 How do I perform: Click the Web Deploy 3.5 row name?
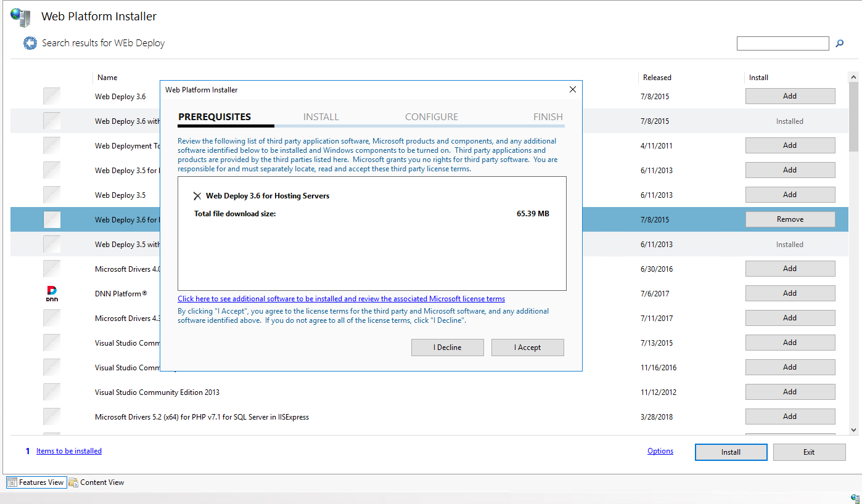(120, 195)
